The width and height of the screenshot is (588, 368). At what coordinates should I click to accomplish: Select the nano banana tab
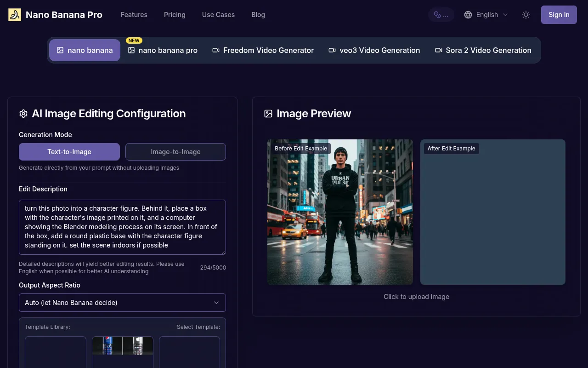click(x=85, y=50)
